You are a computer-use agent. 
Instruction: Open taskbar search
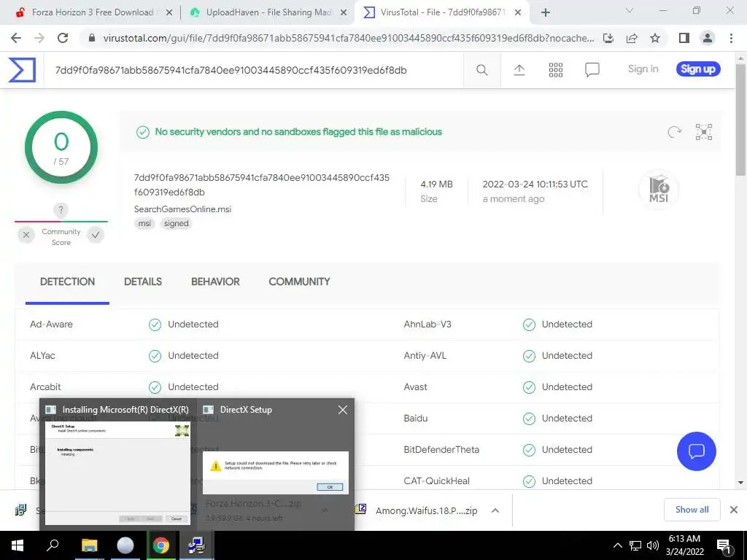53,545
